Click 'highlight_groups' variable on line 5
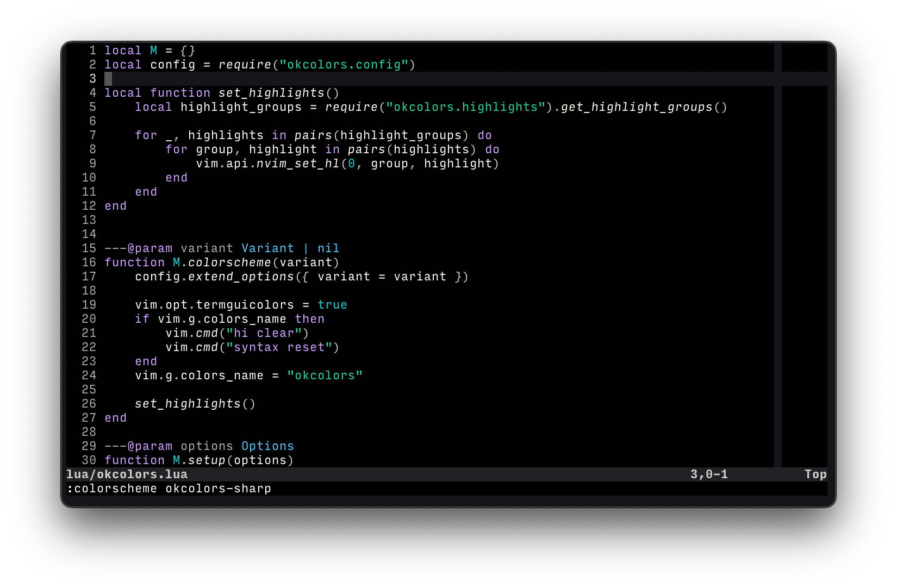Viewport: 897px width, 588px height. [x=241, y=107]
